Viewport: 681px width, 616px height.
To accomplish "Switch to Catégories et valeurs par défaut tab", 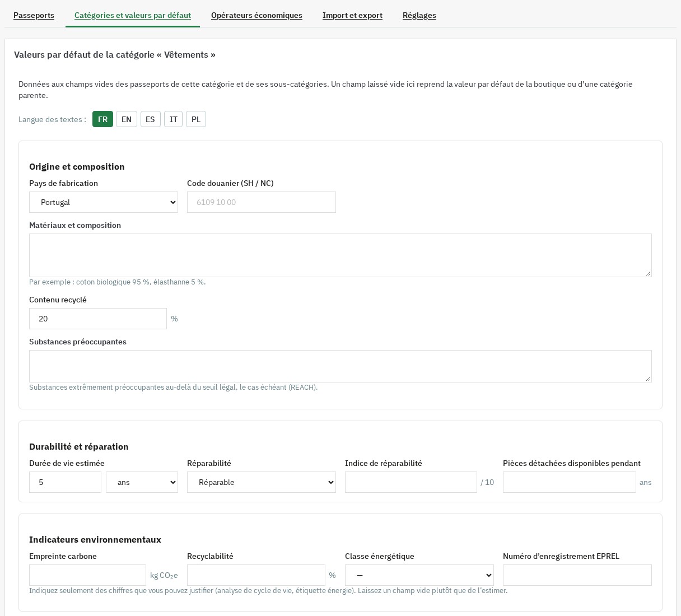I will 133,15.
